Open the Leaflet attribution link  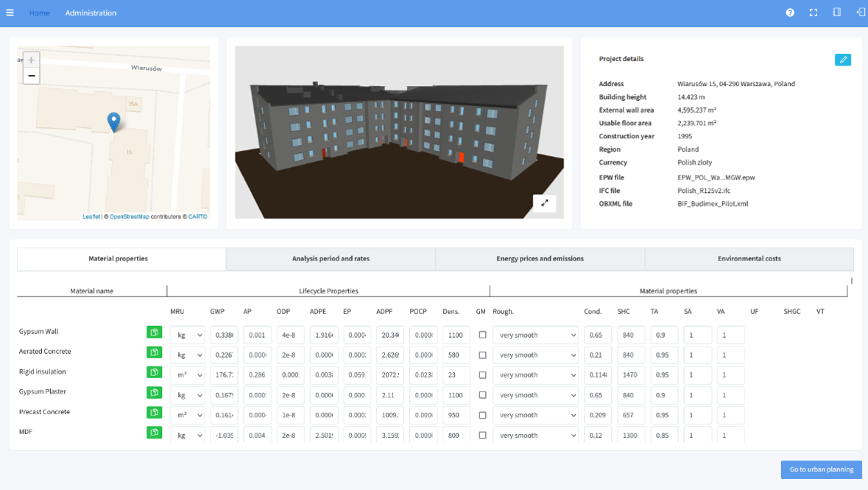click(x=91, y=217)
